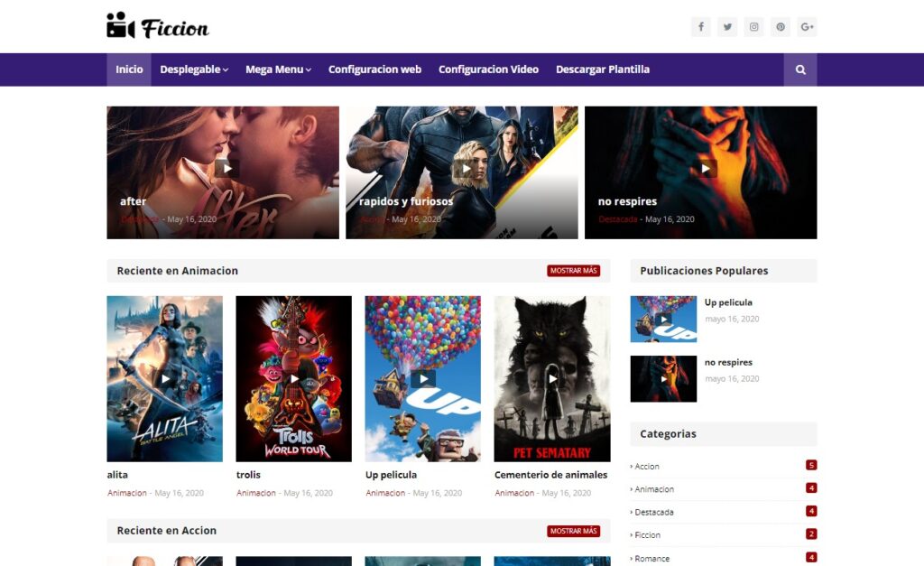Viewport: 924px width, 566px height.
Task: Select Animacion category in sidebar
Action: point(653,489)
